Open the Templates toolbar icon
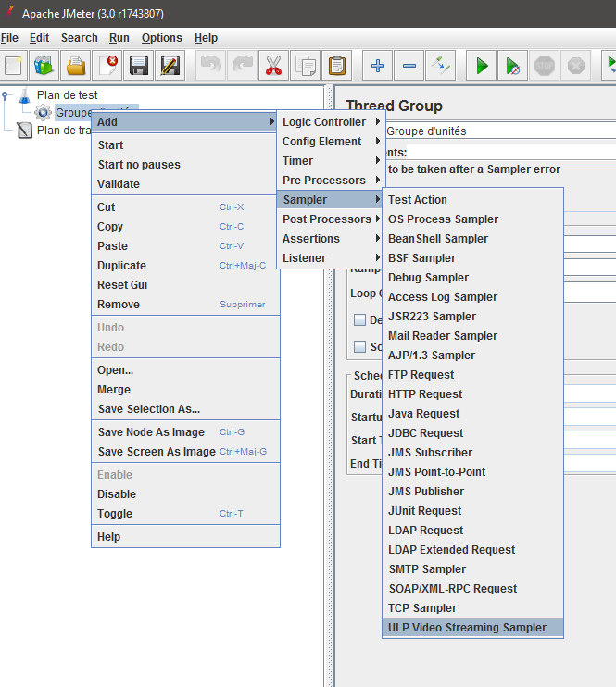This screenshot has height=687, width=616. tap(44, 66)
